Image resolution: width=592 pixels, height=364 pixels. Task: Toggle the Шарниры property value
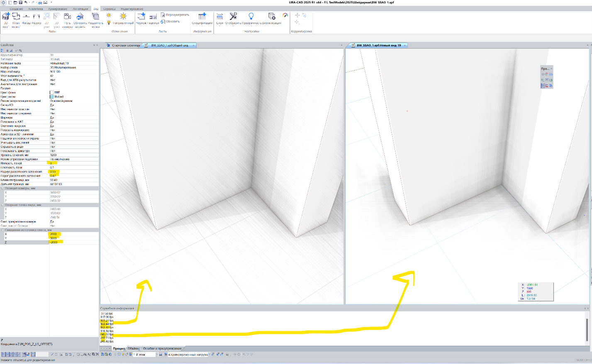pyautogui.click(x=52, y=117)
